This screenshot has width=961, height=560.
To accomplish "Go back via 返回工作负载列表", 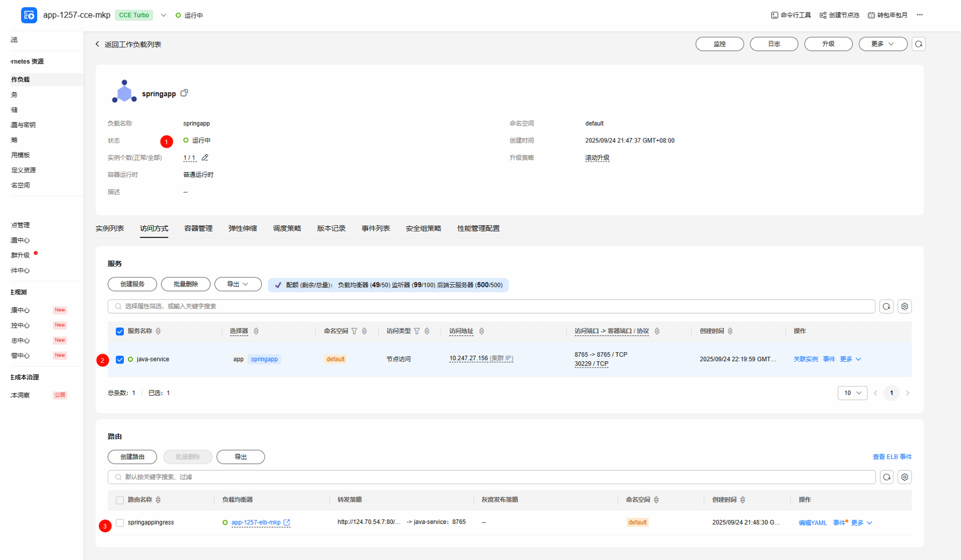I will click(128, 44).
